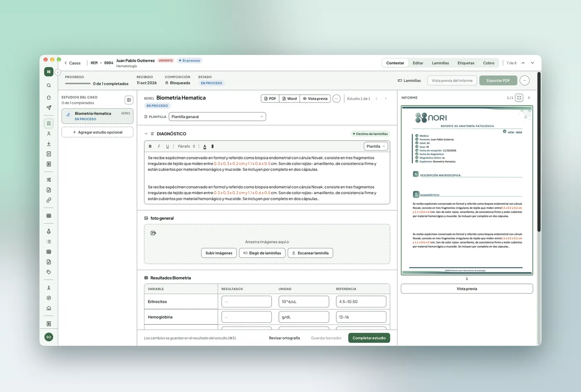This screenshot has height=392, width=581.
Task: Click the Vista previa button under the report
Action: point(467,289)
